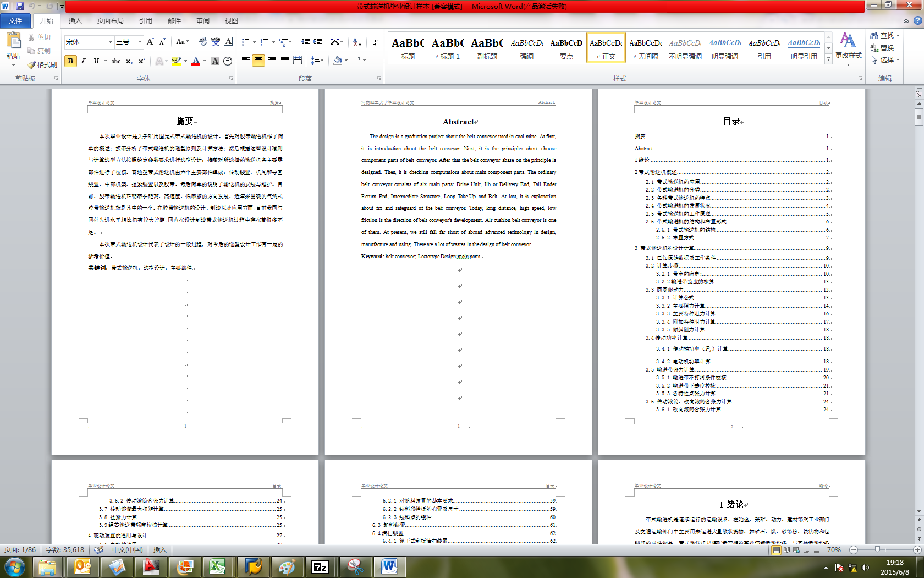The image size is (924, 578).
Task: Open the File (文件) tab
Action: pyautogui.click(x=15, y=20)
